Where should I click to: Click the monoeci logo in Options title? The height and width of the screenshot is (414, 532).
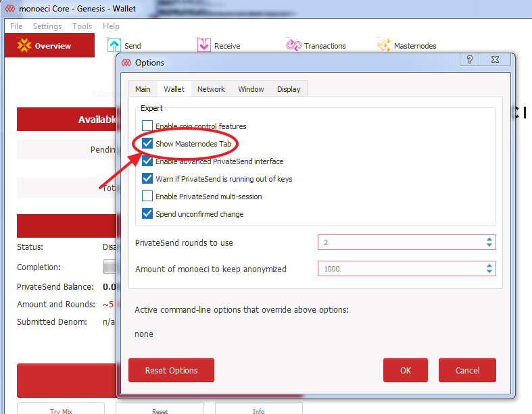tap(126, 63)
